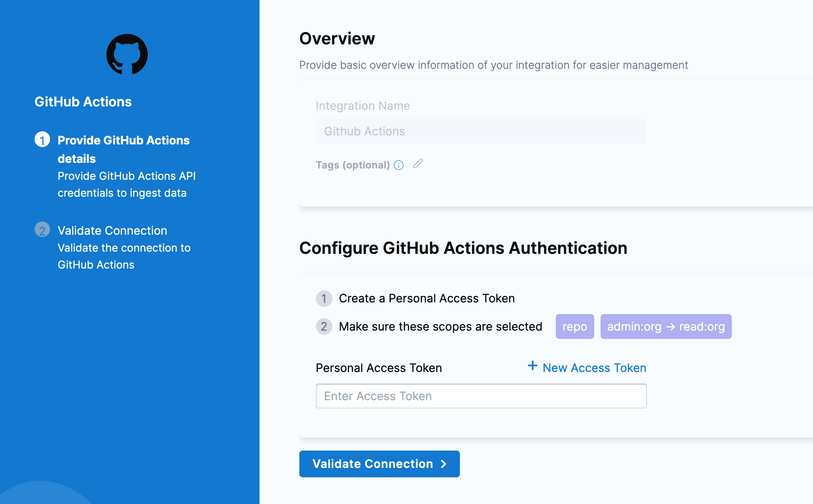
Task: Click the pencil edit tags icon
Action: click(418, 164)
